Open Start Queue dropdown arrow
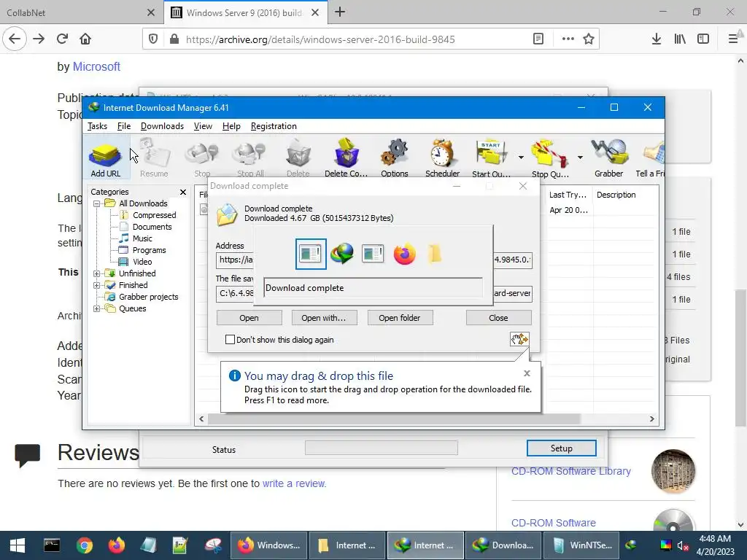747x560 pixels. (521, 157)
